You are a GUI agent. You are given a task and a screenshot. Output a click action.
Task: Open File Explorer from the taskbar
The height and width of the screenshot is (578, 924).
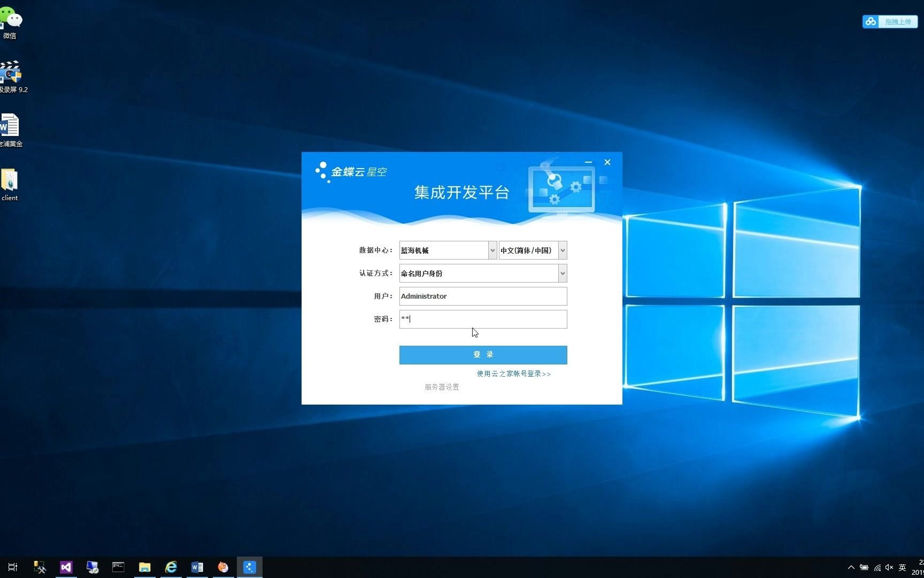click(144, 567)
